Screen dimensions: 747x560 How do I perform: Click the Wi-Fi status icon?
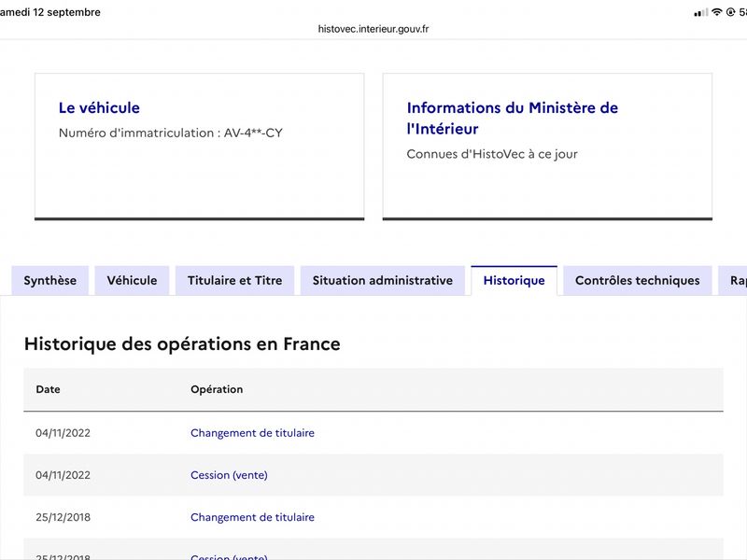coord(717,12)
